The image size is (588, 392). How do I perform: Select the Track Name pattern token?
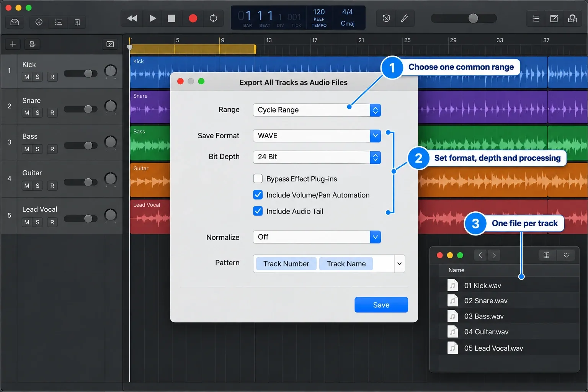346,264
